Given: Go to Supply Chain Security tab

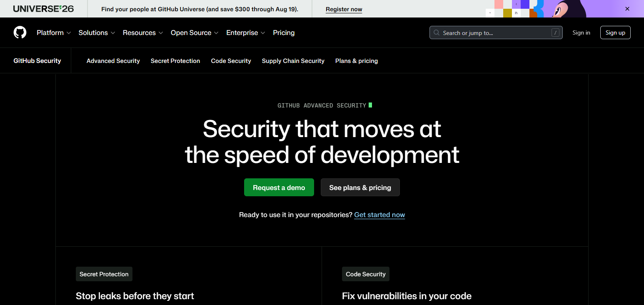Looking at the screenshot, I should [x=293, y=61].
